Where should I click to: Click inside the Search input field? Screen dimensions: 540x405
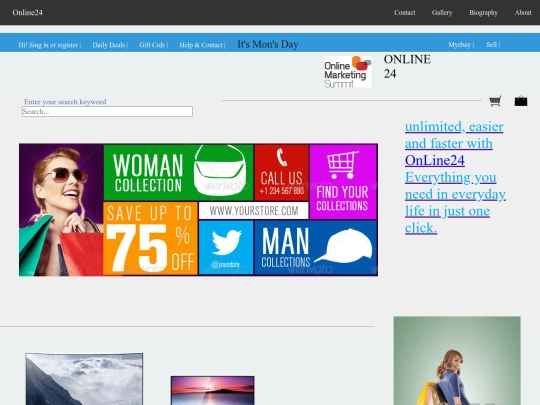(x=107, y=111)
